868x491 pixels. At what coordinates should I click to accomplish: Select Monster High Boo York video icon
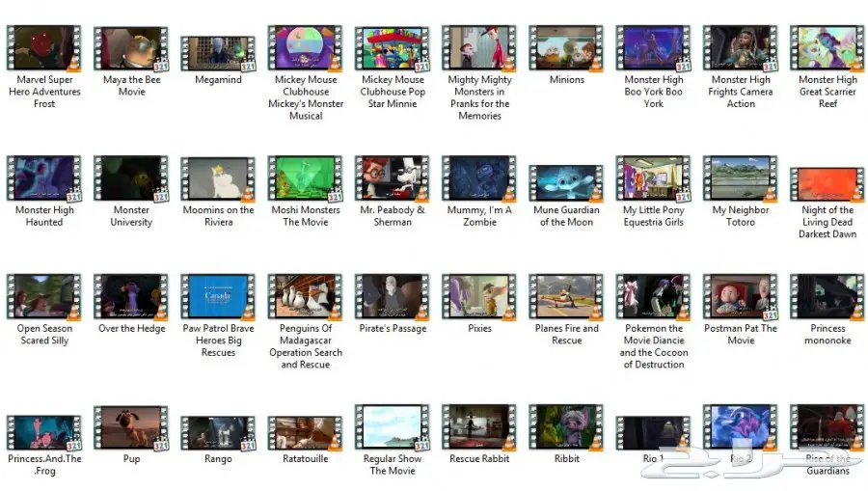tap(653, 48)
